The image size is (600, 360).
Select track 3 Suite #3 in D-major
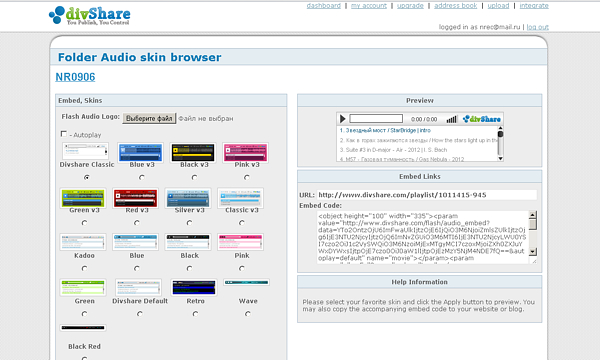[393, 150]
